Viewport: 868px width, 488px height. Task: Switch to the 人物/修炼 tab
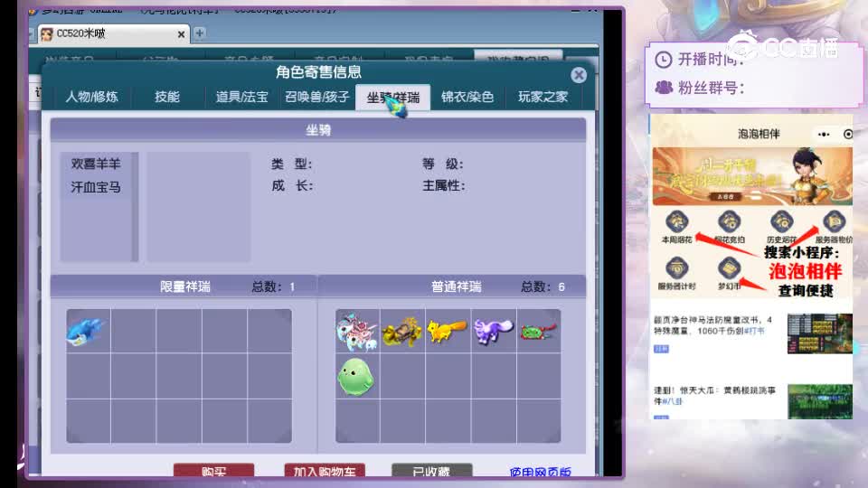tap(92, 97)
